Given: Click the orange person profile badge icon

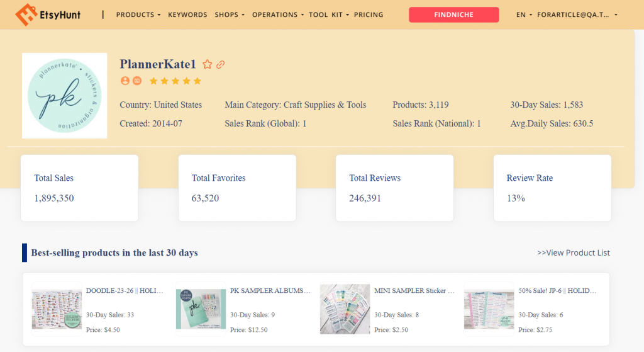Looking at the screenshot, I should coord(125,81).
